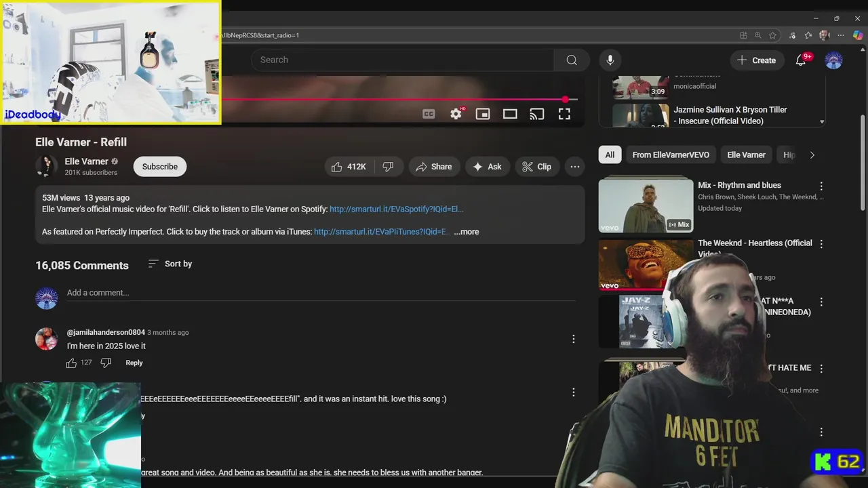868x488 pixels.
Task: Open browser zoom magnifier in address bar
Action: pos(758,35)
